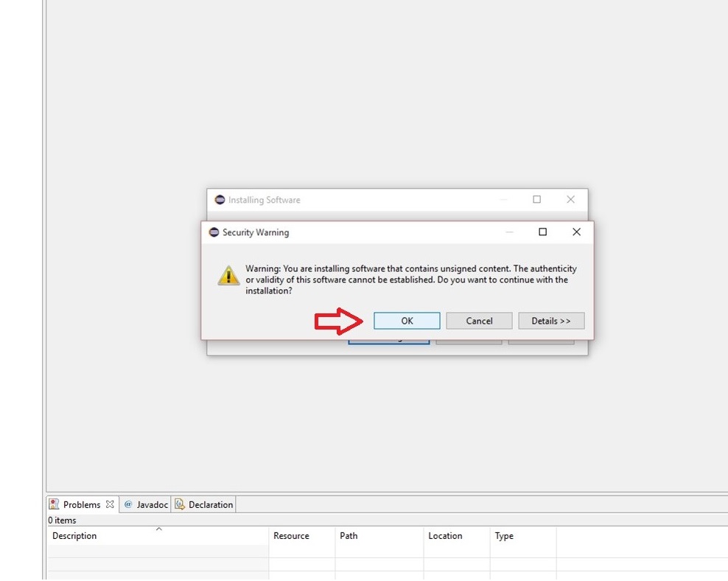Maximize the Security Warning dialog

[x=542, y=232]
